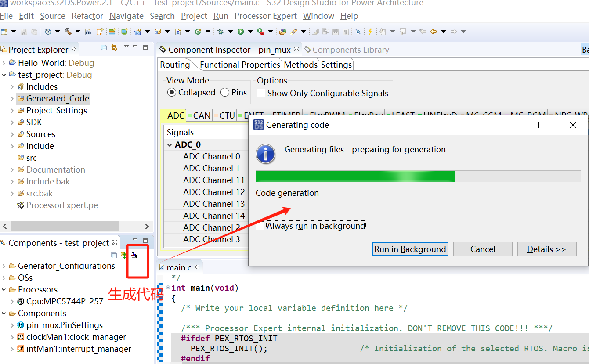Click the yellow lightning bolt toolbar icon
589x364 pixels.
click(x=370, y=32)
